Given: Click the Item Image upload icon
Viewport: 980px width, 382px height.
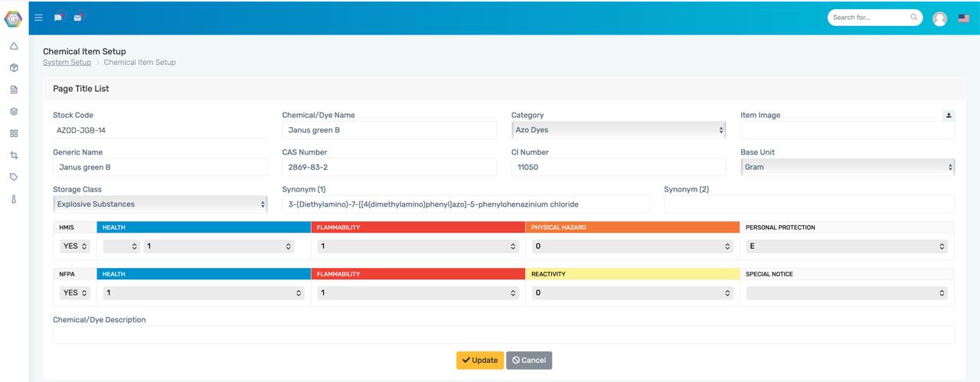Looking at the screenshot, I should [x=949, y=116].
